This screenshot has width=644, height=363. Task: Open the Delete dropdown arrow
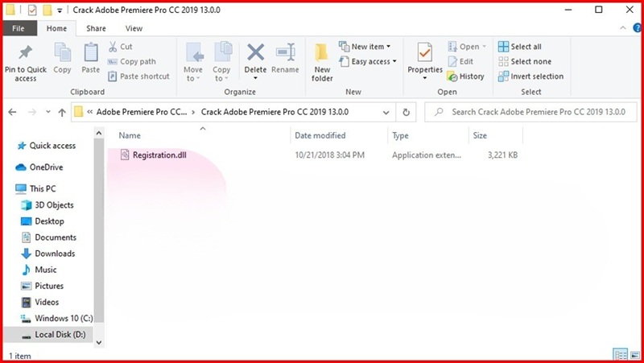255,78
